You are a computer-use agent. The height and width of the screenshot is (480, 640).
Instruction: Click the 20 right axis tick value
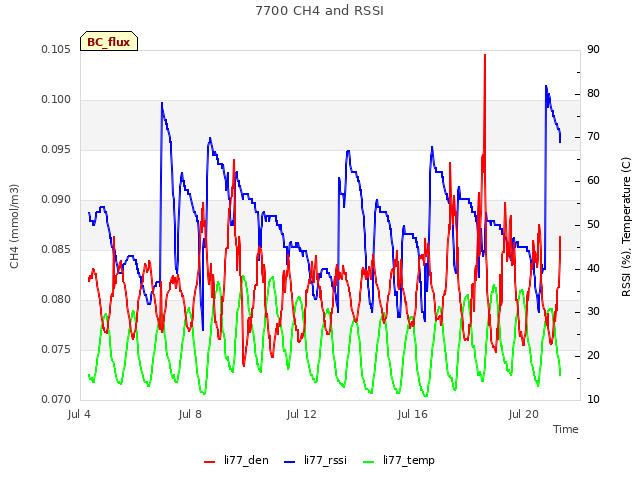(593, 356)
